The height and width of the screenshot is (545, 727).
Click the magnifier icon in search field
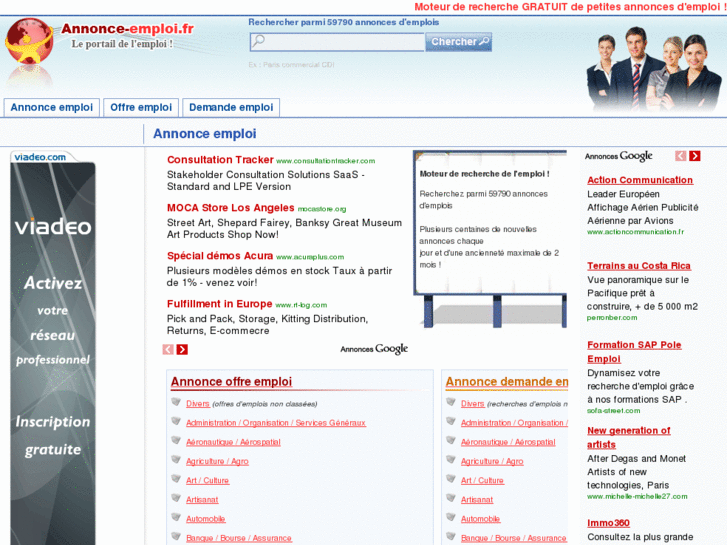tap(259, 41)
